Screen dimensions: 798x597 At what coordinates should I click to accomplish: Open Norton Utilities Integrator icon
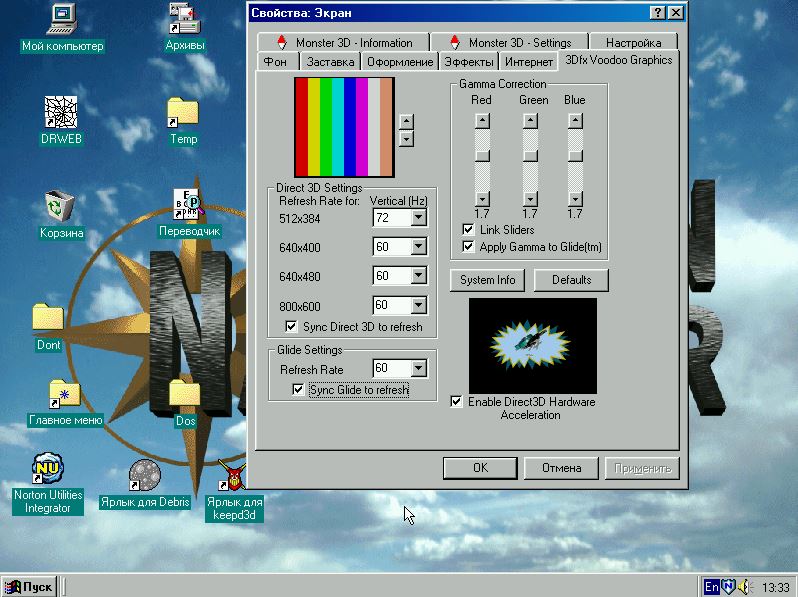(x=48, y=470)
